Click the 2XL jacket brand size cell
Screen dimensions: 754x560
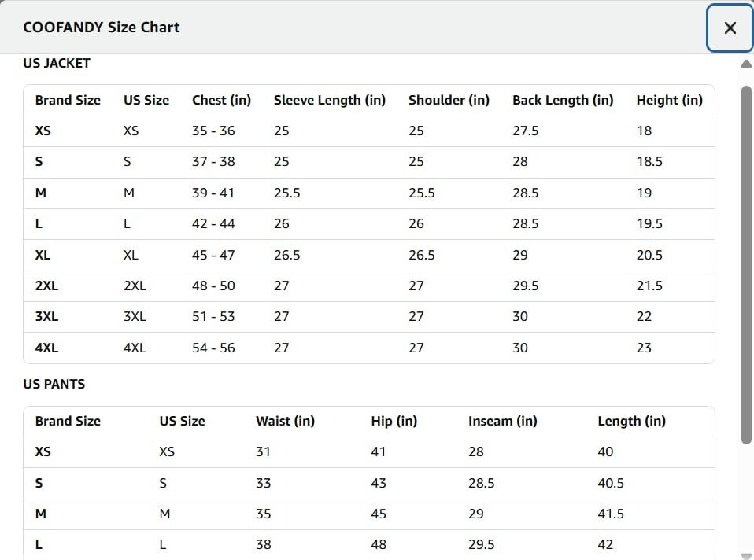pos(46,286)
